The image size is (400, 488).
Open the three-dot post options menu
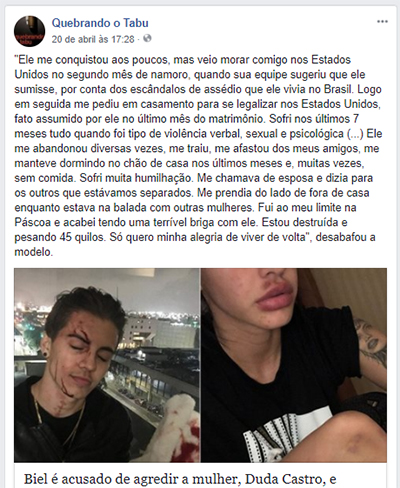tap(382, 22)
